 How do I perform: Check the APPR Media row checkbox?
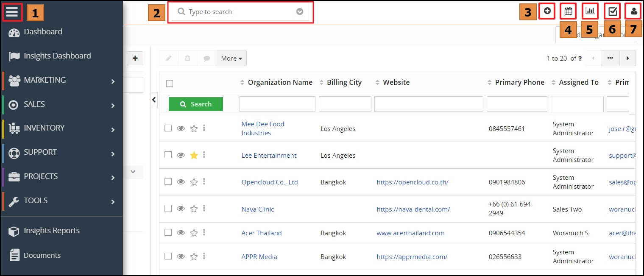[x=168, y=256]
